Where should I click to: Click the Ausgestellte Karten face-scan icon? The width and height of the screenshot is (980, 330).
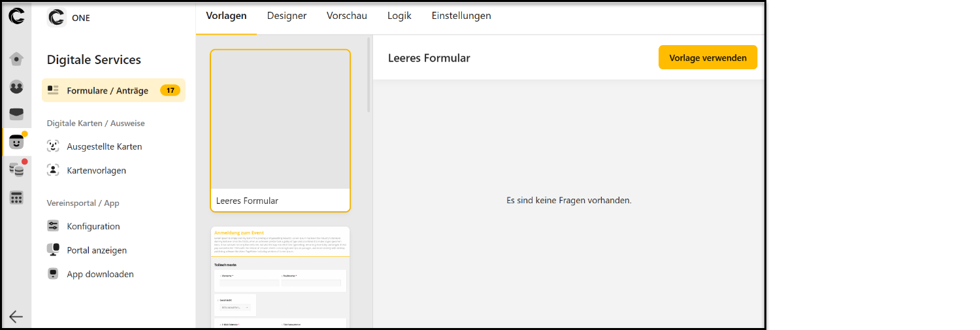[x=53, y=146]
